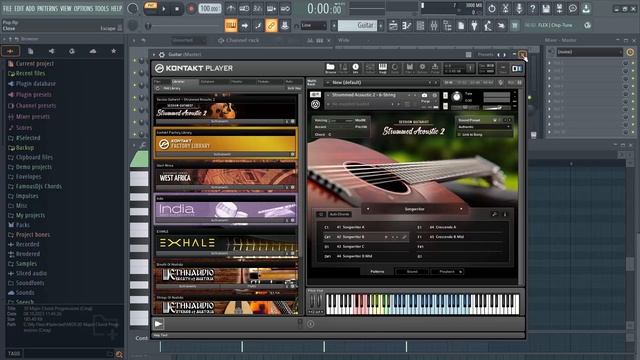
Task: Expand the Songwriter pattern set dropdown
Action: [414, 209]
